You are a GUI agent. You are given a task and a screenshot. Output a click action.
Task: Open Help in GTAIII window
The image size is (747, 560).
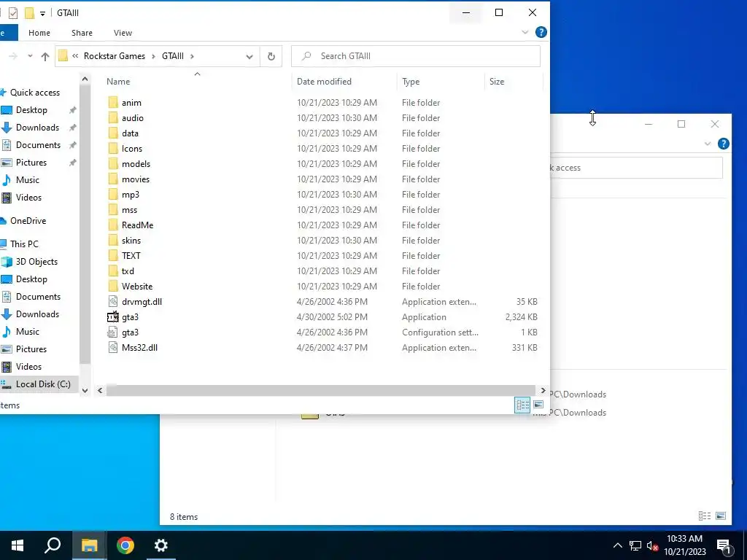[x=541, y=32]
